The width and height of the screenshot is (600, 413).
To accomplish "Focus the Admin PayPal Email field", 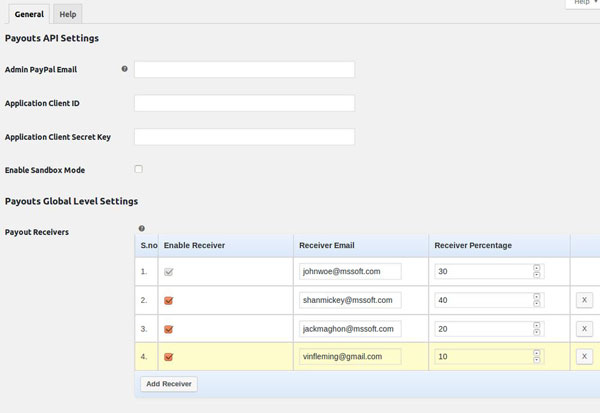I will [x=245, y=70].
